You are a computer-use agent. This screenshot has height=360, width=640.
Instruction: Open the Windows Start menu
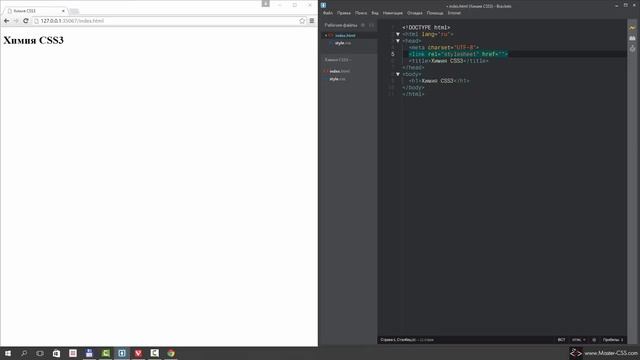click(x=8, y=353)
